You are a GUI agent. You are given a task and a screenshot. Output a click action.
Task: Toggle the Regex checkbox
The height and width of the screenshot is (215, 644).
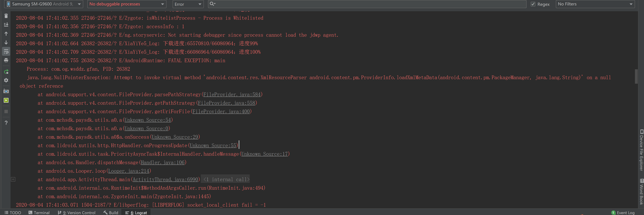(x=533, y=4)
